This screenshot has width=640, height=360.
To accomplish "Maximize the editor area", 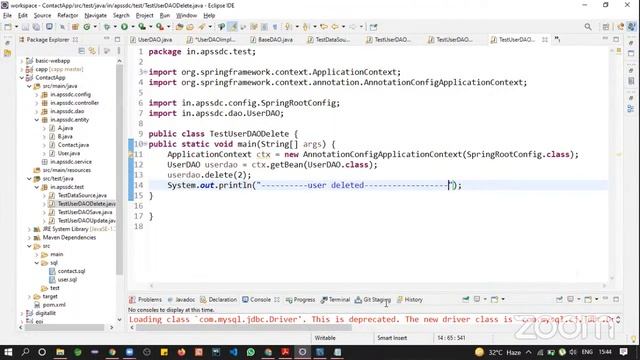I will click(616, 39).
